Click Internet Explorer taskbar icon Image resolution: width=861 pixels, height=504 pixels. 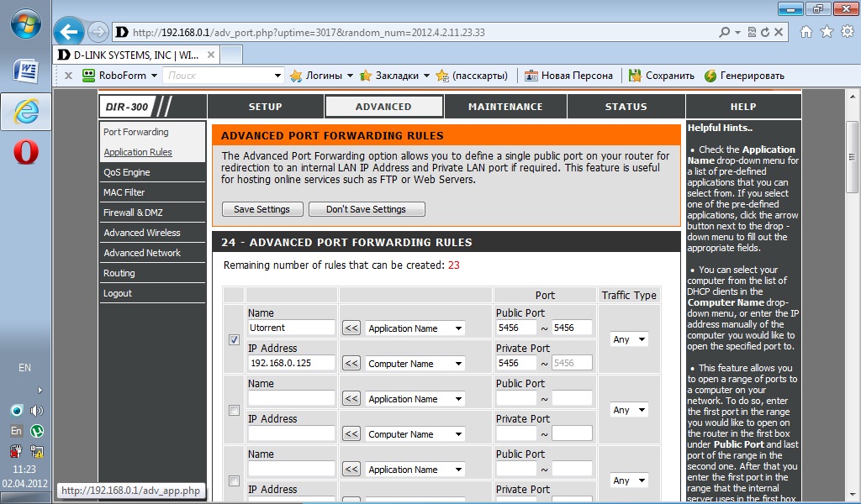tap(26, 112)
